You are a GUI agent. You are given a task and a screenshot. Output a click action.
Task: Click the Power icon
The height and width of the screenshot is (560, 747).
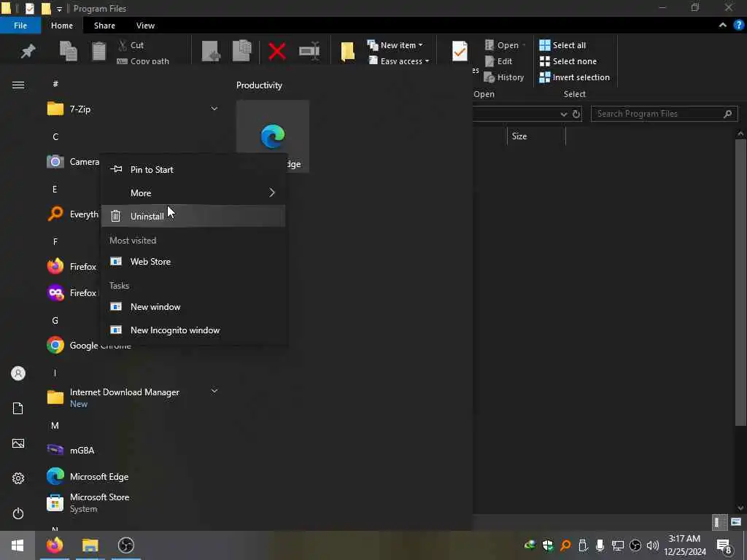[18, 513]
